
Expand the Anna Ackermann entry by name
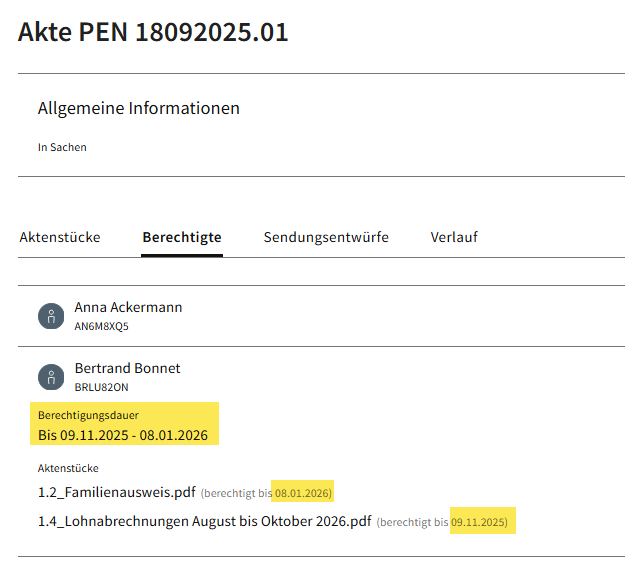(x=128, y=307)
